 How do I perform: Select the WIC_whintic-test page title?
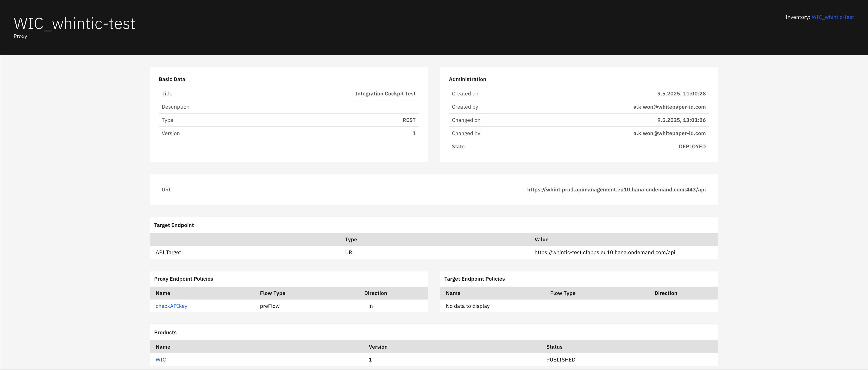[x=74, y=24]
